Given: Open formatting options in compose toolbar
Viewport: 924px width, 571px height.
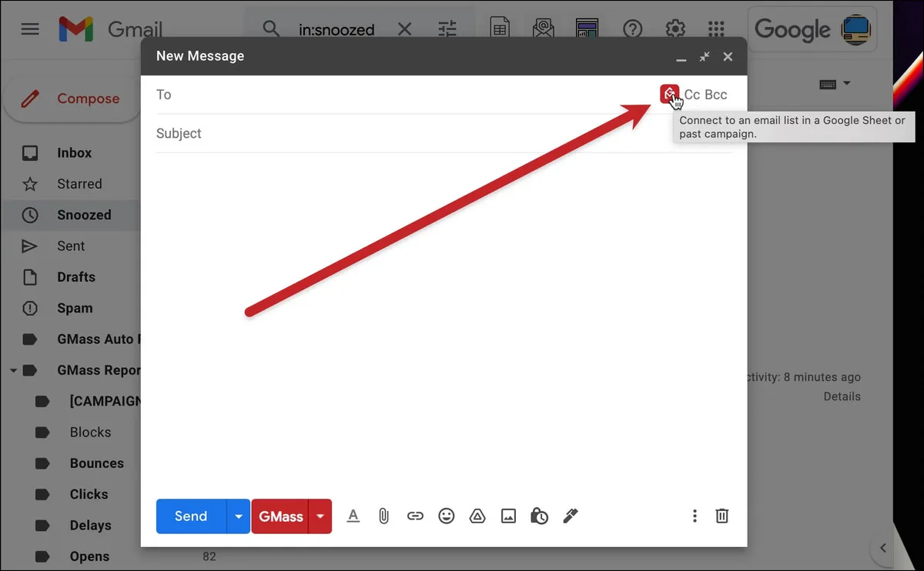Looking at the screenshot, I should pos(353,516).
